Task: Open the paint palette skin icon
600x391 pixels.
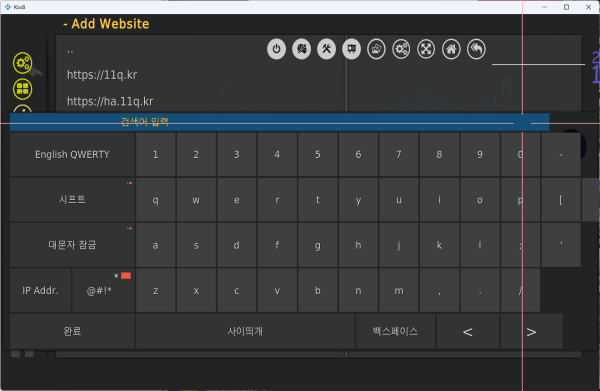Action: tap(302, 49)
